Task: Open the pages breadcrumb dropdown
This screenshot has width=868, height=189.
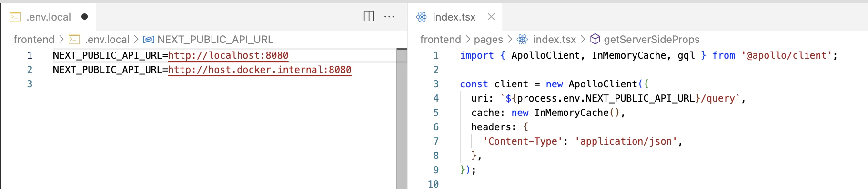Action: (488, 39)
